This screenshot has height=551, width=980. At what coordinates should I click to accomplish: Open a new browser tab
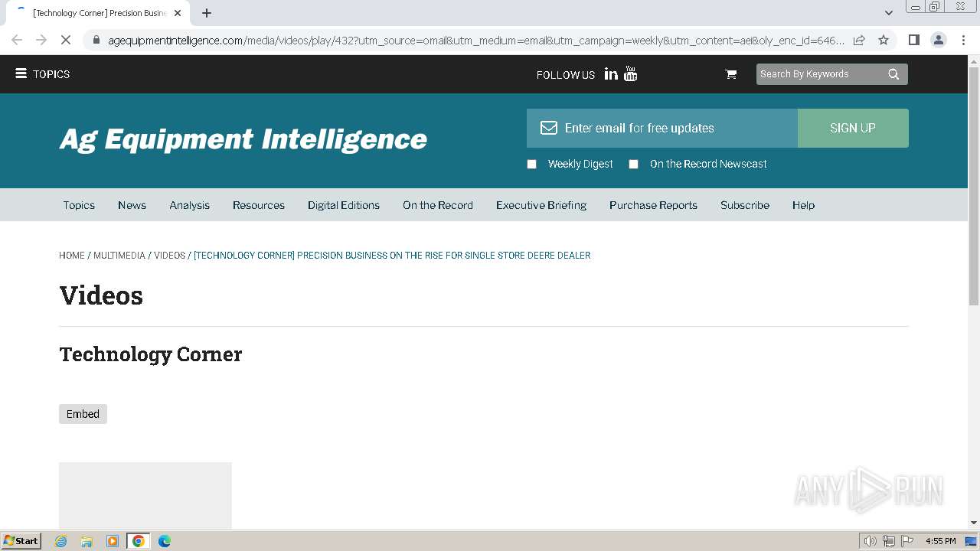[x=207, y=13]
